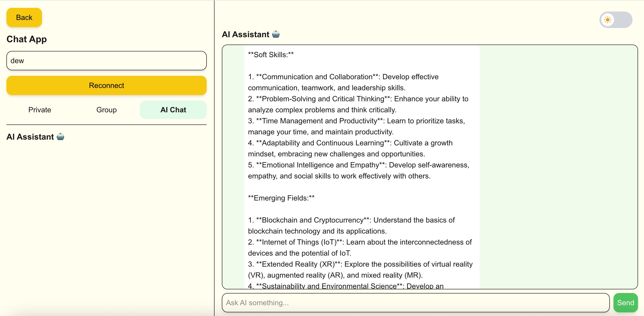Viewport: 644px width, 316px height.
Task: Click the Reconnect button
Action: [x=106, y=85]
